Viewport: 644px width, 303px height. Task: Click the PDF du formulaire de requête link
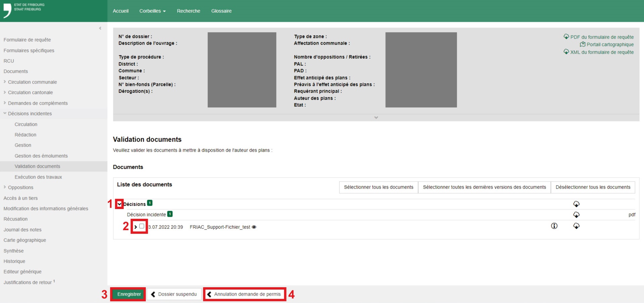(x=601, y=37)
